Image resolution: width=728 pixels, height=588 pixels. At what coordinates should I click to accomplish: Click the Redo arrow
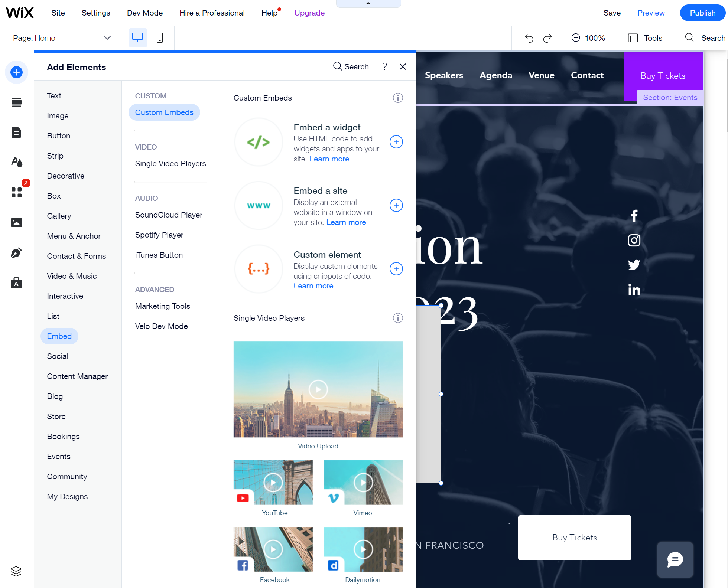click(547, 38)
